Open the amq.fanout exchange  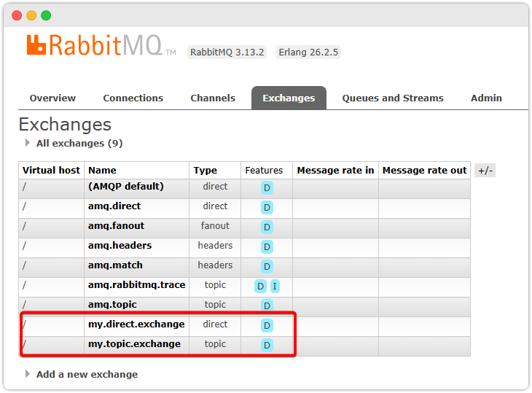116,226
